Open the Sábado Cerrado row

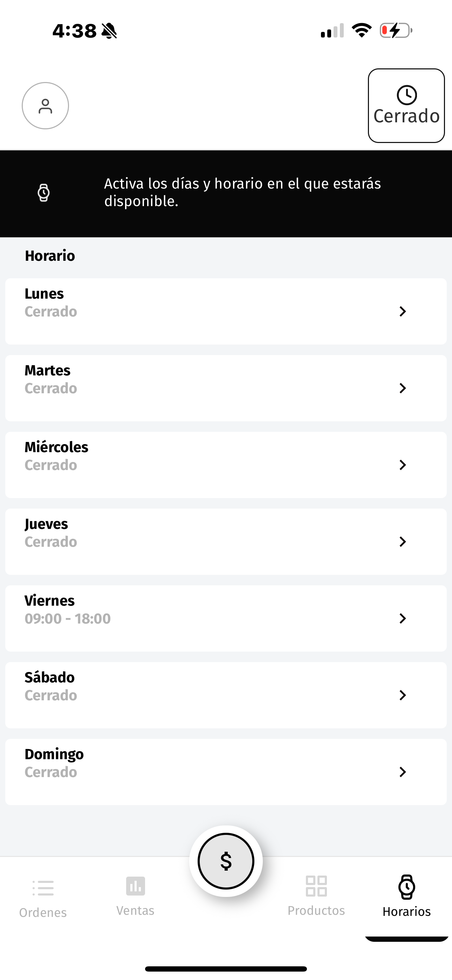pyautogui.click(x=226, y=695)
